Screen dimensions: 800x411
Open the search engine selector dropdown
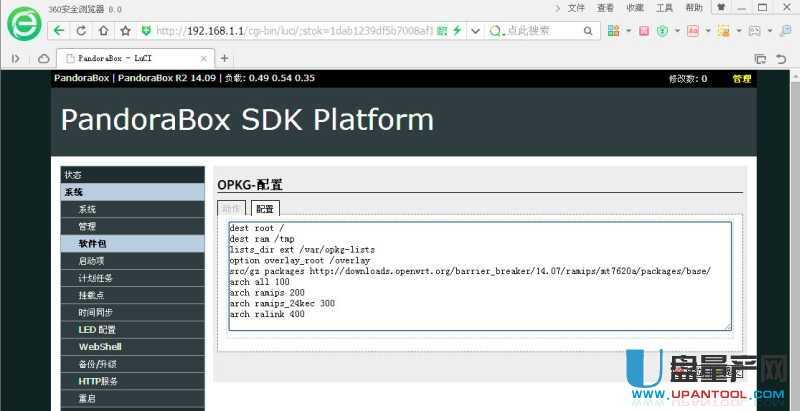point(496,31)
